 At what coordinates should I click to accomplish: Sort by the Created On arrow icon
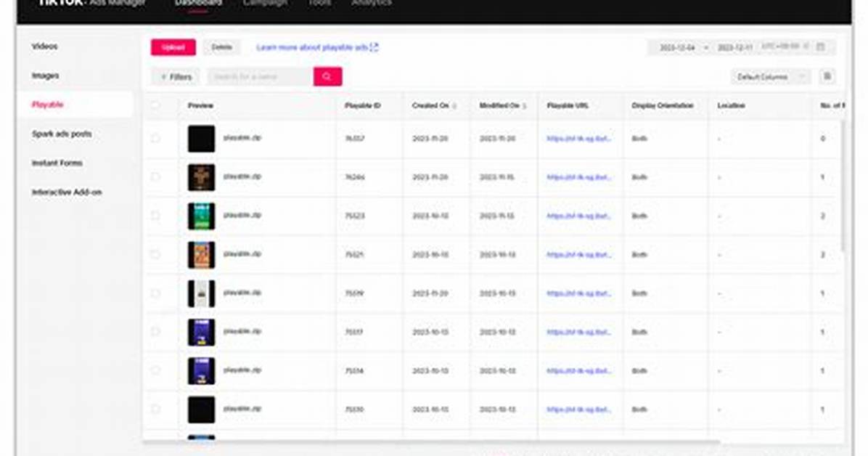pyautogui.click(x=454, y=106)
